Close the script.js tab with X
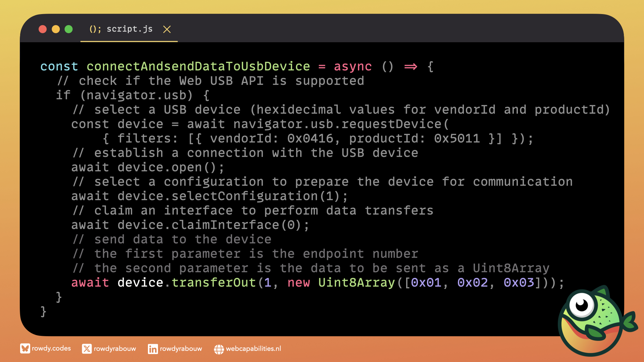This screenshot has width=644, height=362. click(167, 29)
